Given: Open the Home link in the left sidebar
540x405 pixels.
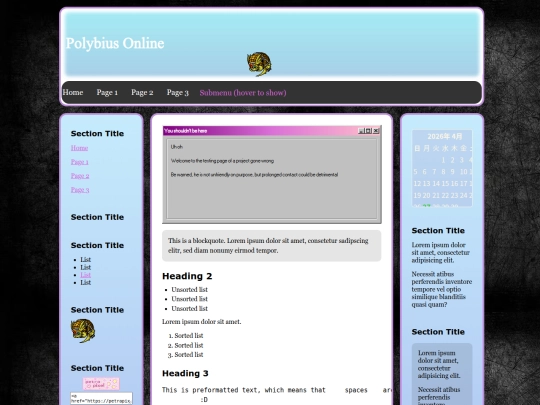Looking at the screenshot, I should [x=79, y=148].
